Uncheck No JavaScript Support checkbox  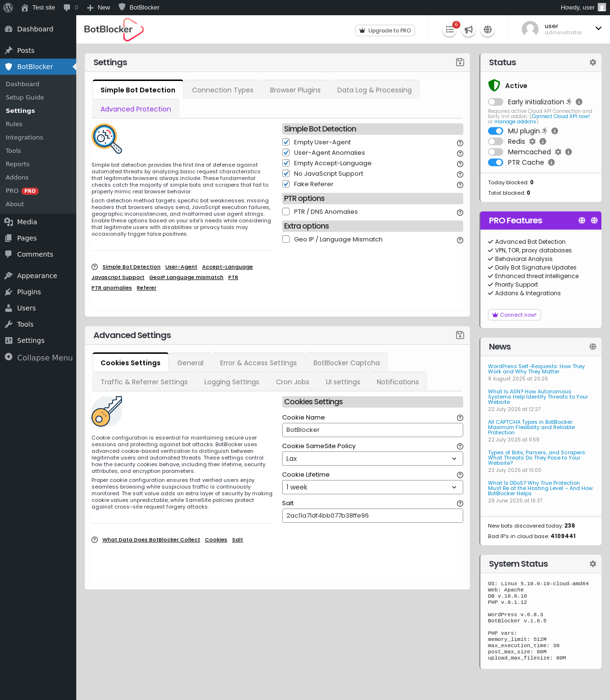click(286, 173)
